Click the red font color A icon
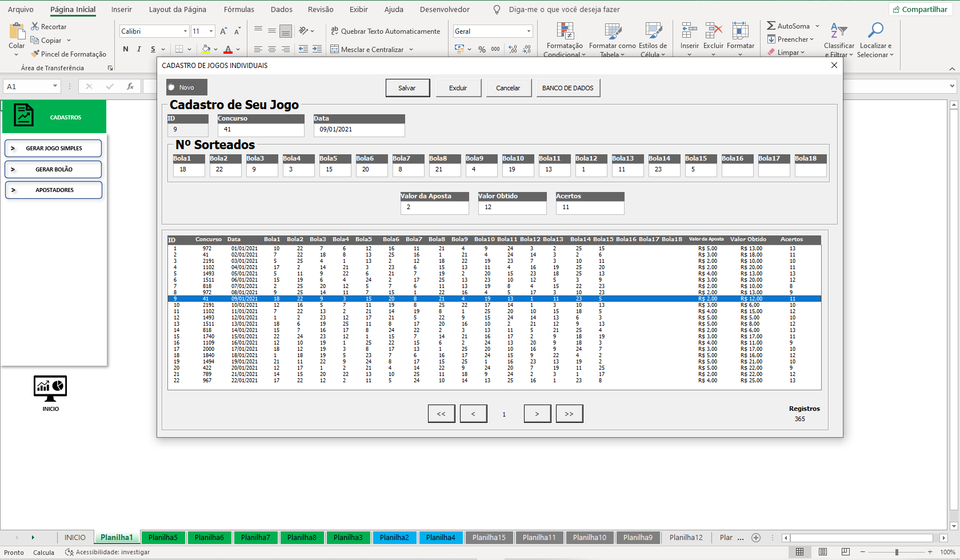This screenshot has width=960, height=560. (x=228, y=49)
